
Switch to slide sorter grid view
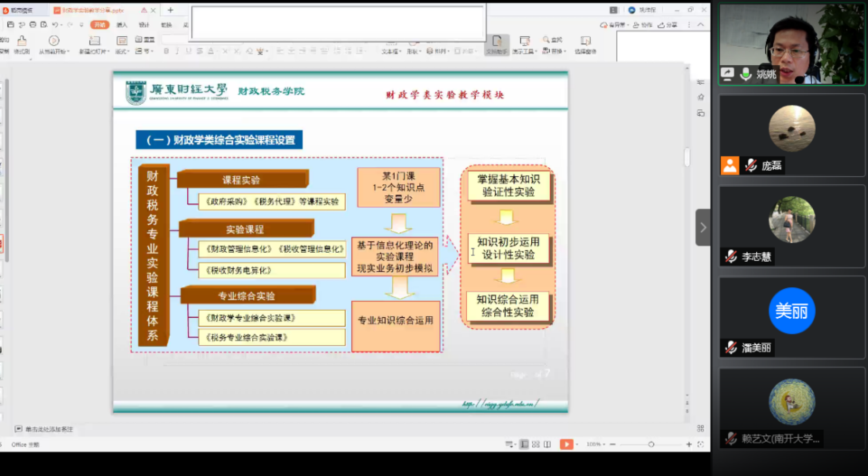pyautogui.click(x=536, y=444)
